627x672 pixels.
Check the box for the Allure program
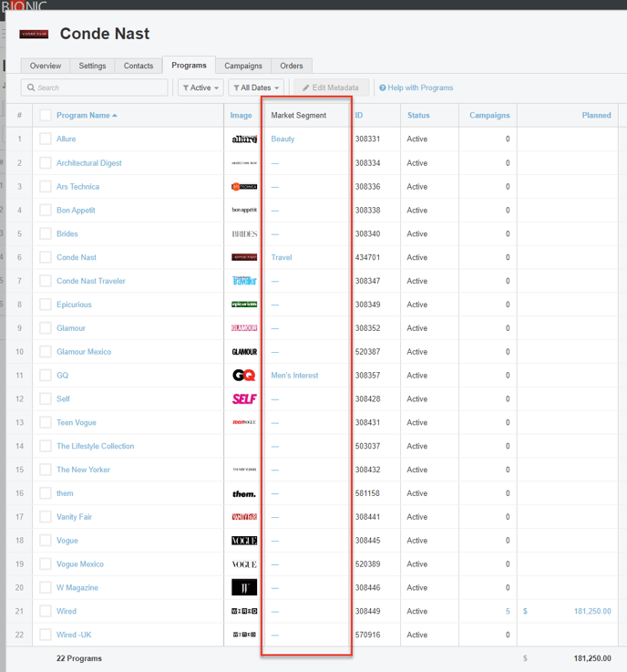coord(46,140)
